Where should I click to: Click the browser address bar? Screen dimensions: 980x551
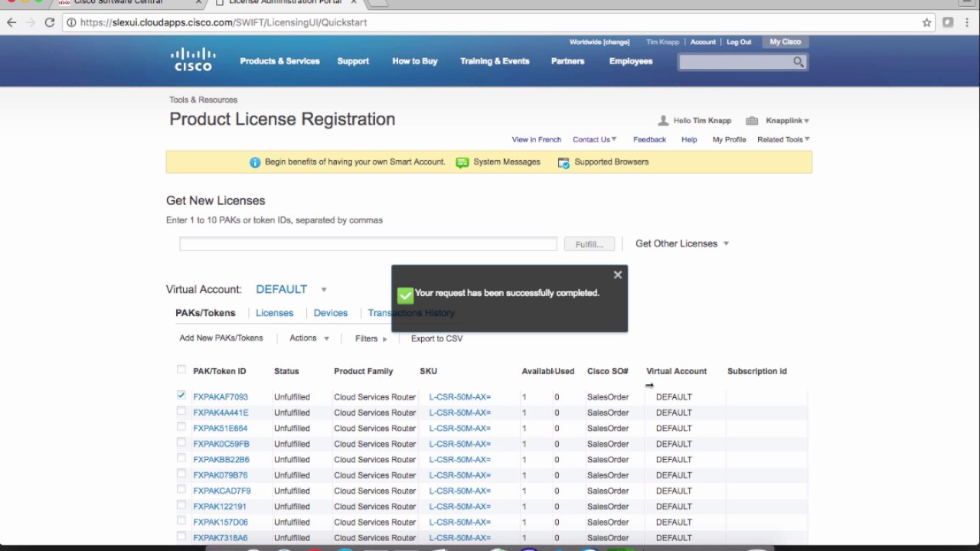(x=490, y=22)
